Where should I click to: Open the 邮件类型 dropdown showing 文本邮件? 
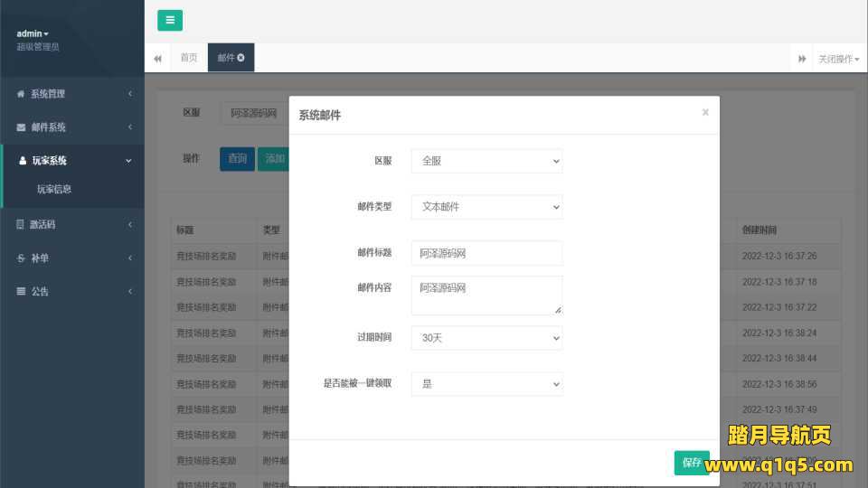tap(486, 207)
